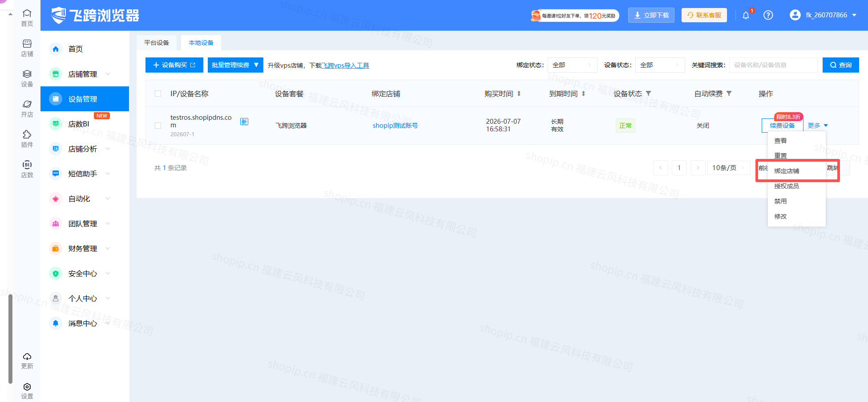Open the 开店 icon in left rail
This screenshot has height=402, width=868.
click(27, 104)
